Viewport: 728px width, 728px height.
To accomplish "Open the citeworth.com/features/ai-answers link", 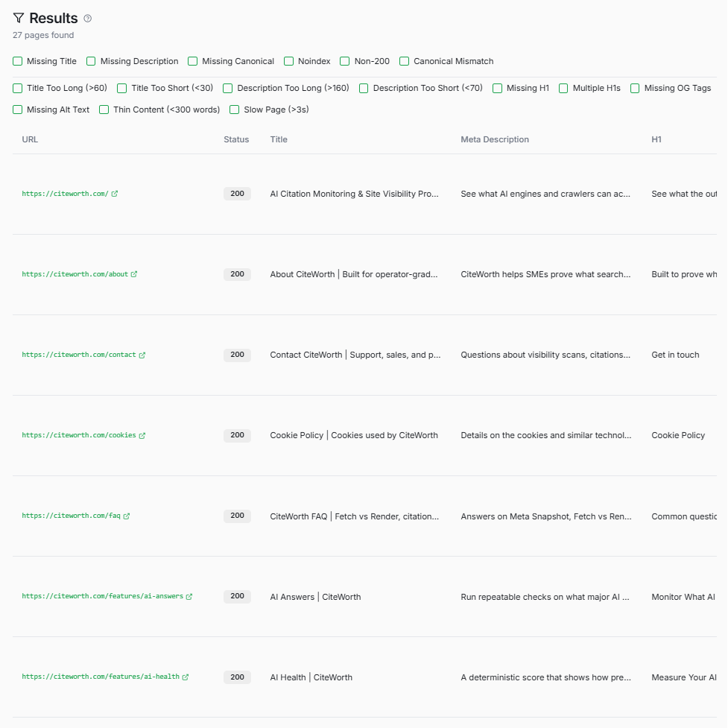I will coord(102,596).
